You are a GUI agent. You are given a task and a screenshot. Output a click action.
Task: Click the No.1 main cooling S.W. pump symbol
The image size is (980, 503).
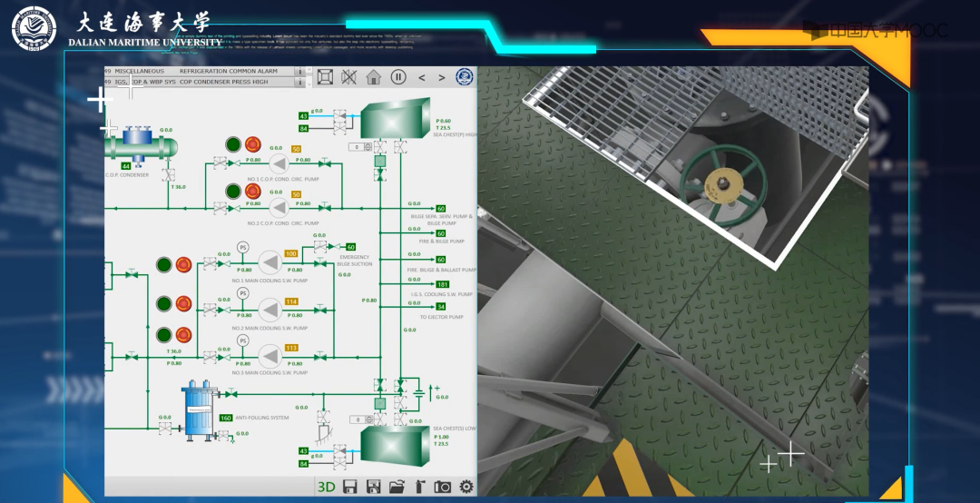[x=270, y=262]
